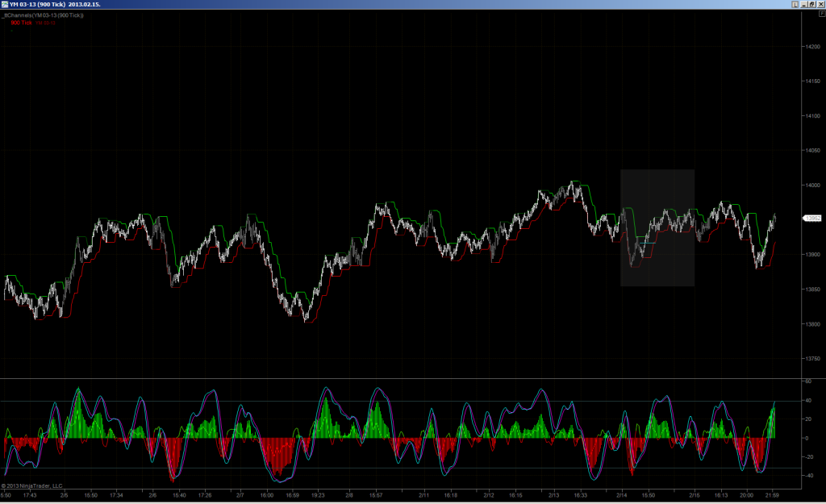Restore down the YM 03-13 chart window
This screenshot has height=504, width=826.
(x=812, y=4)
